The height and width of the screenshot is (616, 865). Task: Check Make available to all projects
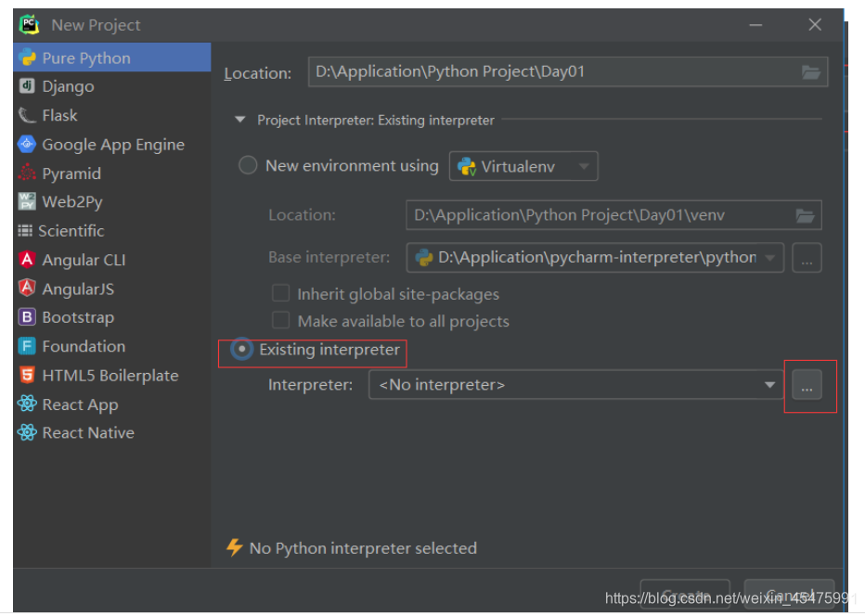click(281, 320)
